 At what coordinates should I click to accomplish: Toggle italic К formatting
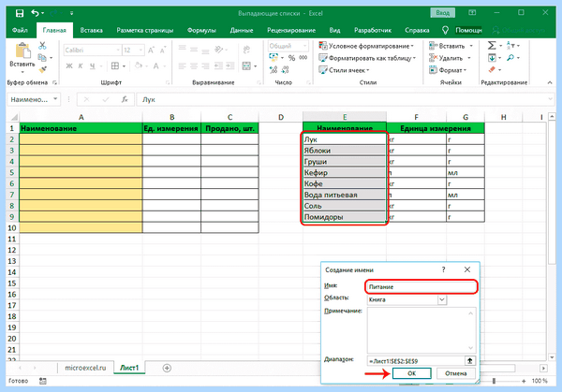point(81,65)
